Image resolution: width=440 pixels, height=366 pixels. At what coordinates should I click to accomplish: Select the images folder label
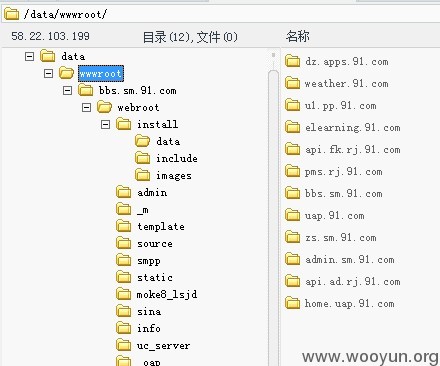click(174, 176)
